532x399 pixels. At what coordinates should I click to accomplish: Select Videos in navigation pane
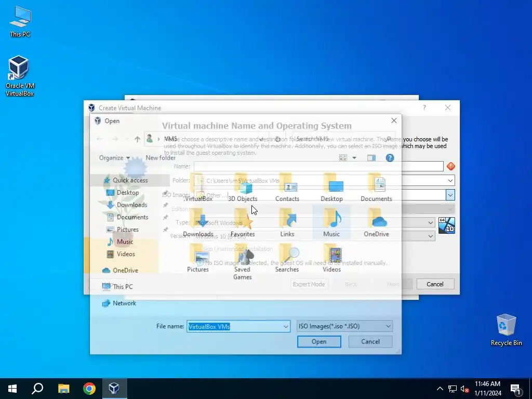point(126,254)
